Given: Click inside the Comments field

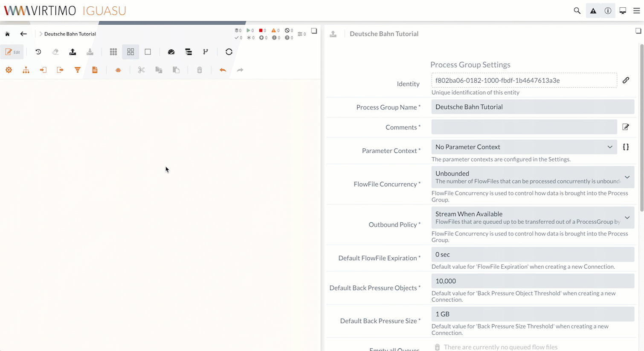Looking at the screenshot, I should click(x=524, y=127).
